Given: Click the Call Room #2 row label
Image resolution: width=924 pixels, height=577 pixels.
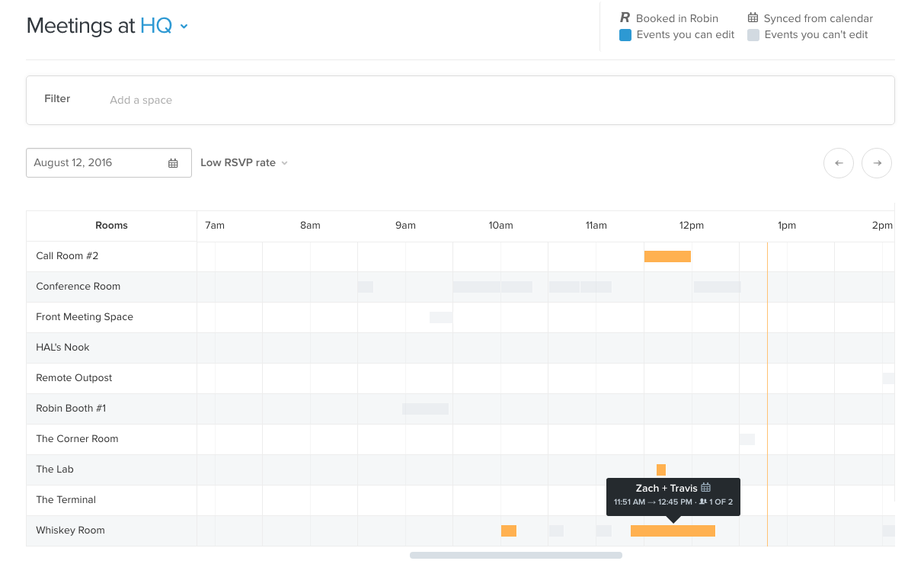Looking at the screenshot, I should (x=67, y=256).
